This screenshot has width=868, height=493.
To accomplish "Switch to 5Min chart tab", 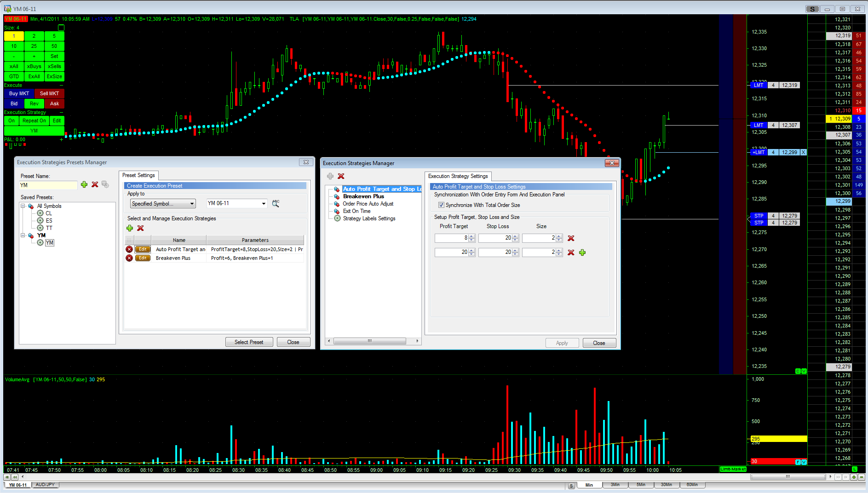I will click(641, 485).
